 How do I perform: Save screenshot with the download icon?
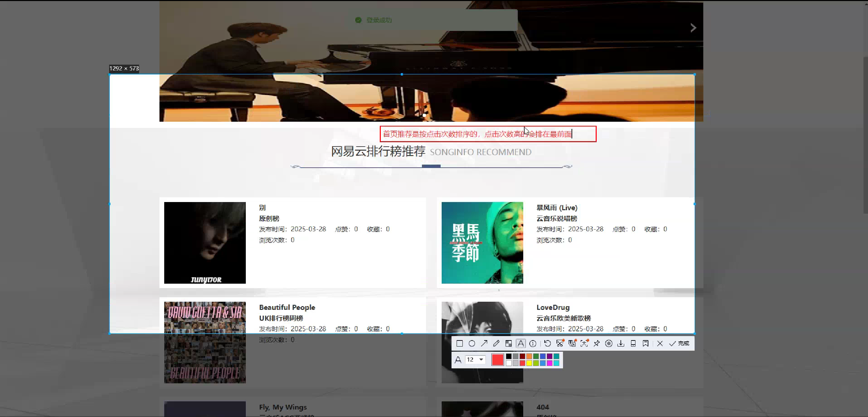621,344
